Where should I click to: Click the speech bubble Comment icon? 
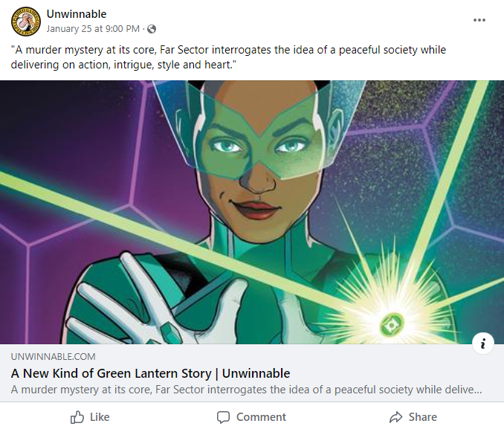coord(223,417)
